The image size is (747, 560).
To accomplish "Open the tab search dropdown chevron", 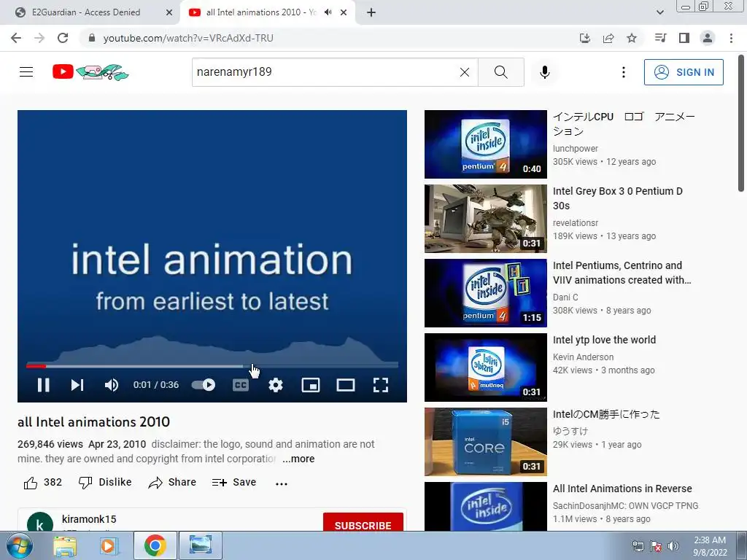I will (659, 12).
